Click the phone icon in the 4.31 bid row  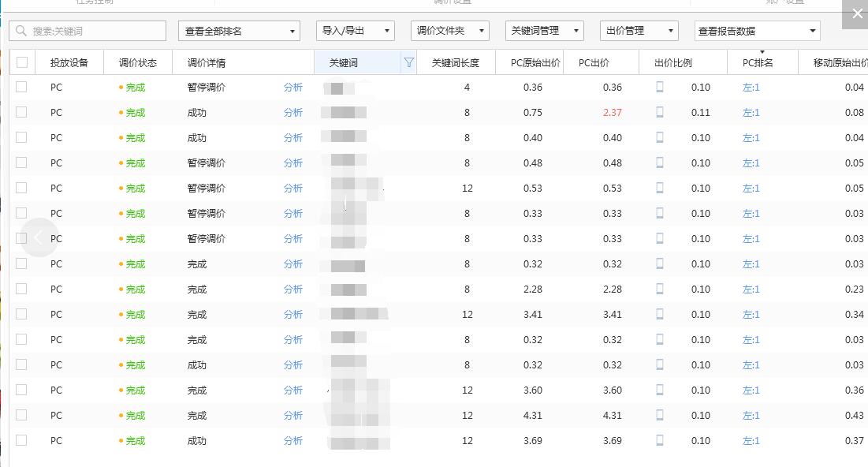click(659, 416)
